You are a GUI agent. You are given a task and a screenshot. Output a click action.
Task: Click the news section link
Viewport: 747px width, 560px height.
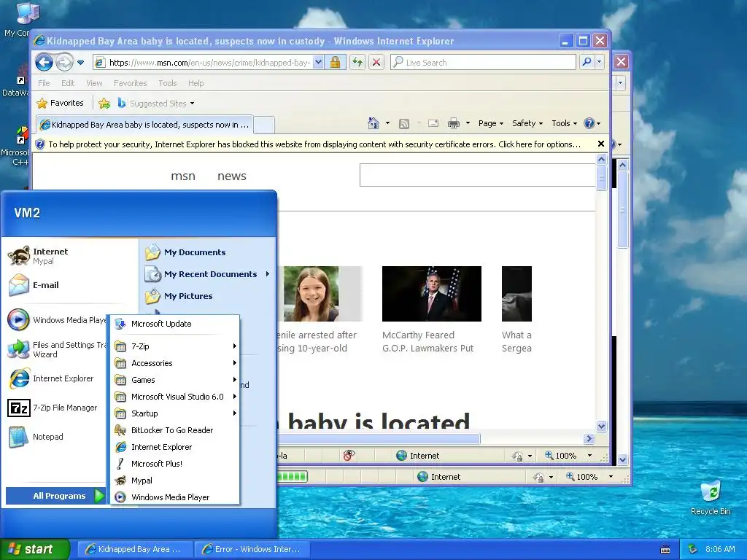coord(231,176)
